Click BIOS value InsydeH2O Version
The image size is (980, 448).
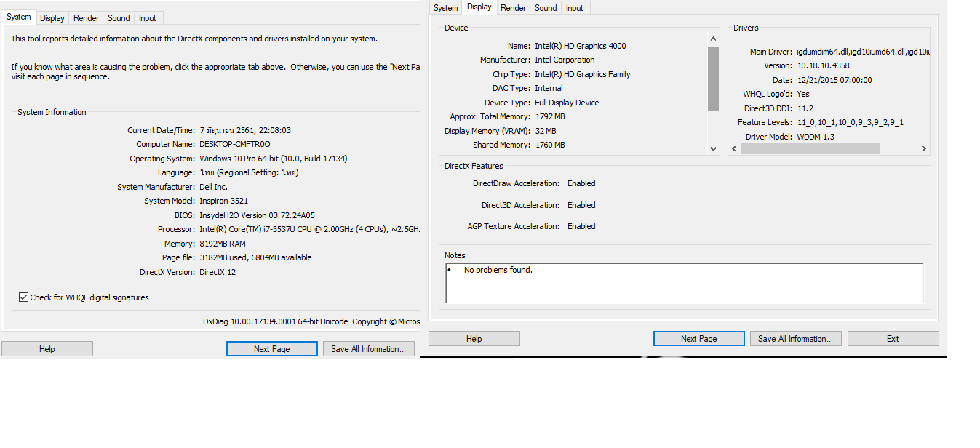(x=258, y=215)
